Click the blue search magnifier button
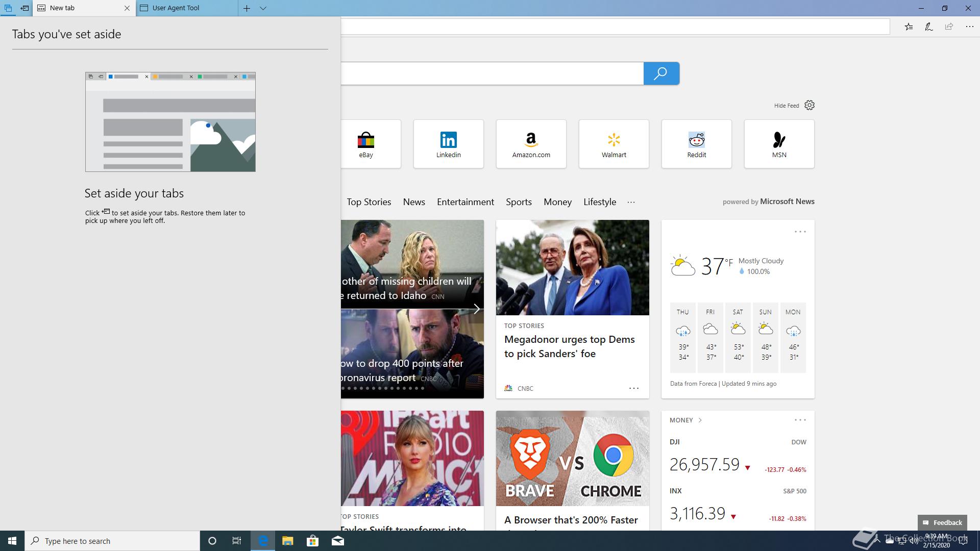 661,73
